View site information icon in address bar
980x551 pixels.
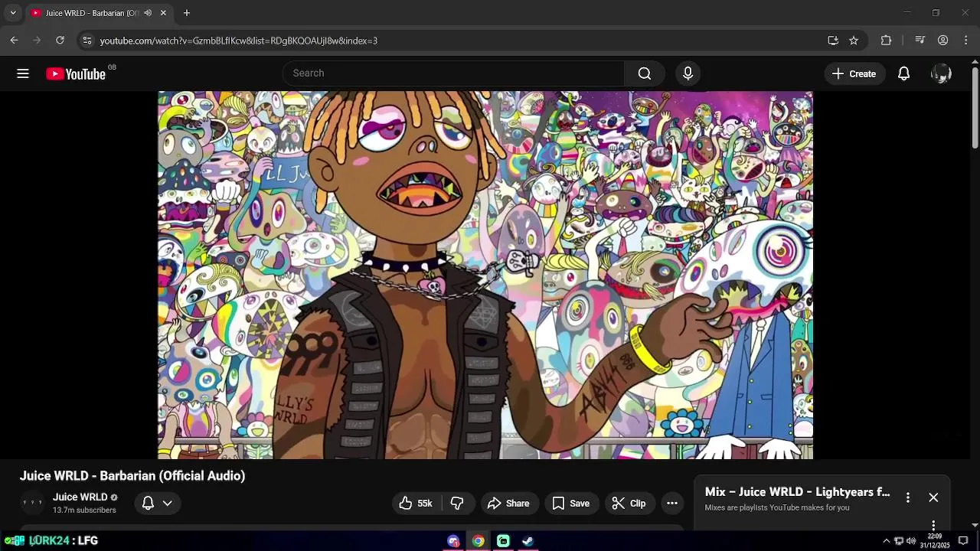pyautogui.click(x=87, y=41)
